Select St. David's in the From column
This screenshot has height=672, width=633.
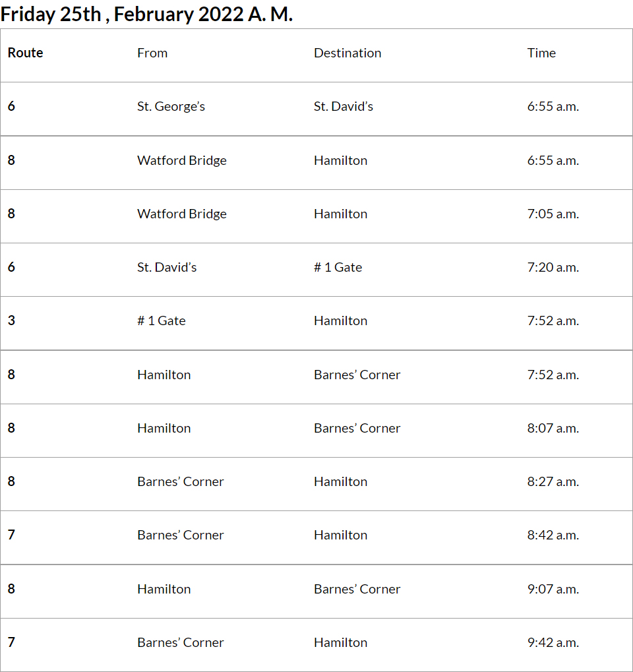[167, 267]
